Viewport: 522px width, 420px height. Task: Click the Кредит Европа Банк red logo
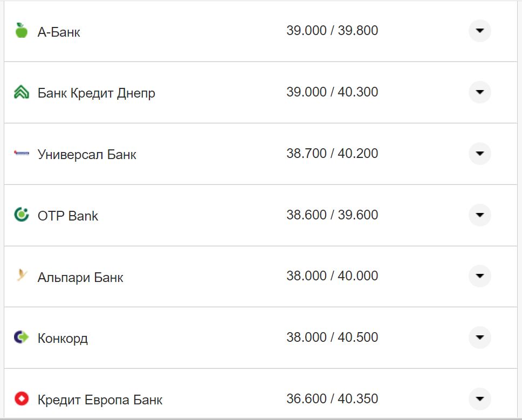22,399
